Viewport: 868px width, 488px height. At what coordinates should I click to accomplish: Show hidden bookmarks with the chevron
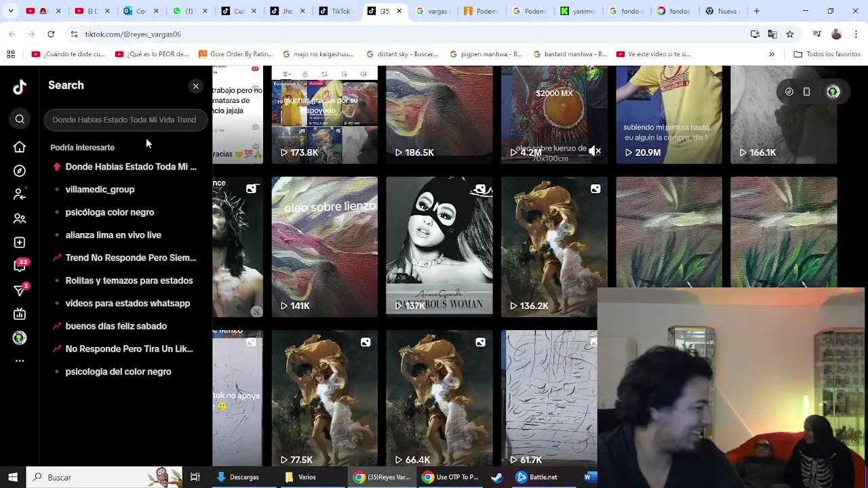[x=772, y=54]
